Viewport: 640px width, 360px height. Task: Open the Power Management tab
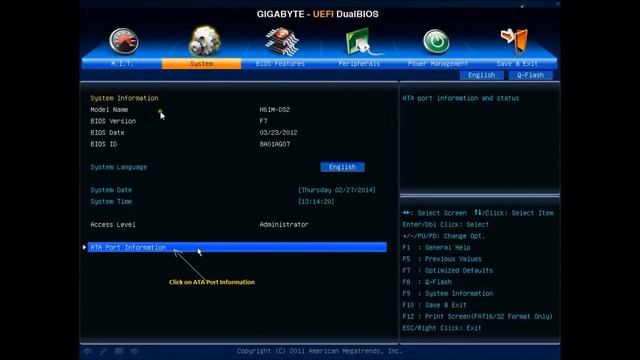[438, 64]
